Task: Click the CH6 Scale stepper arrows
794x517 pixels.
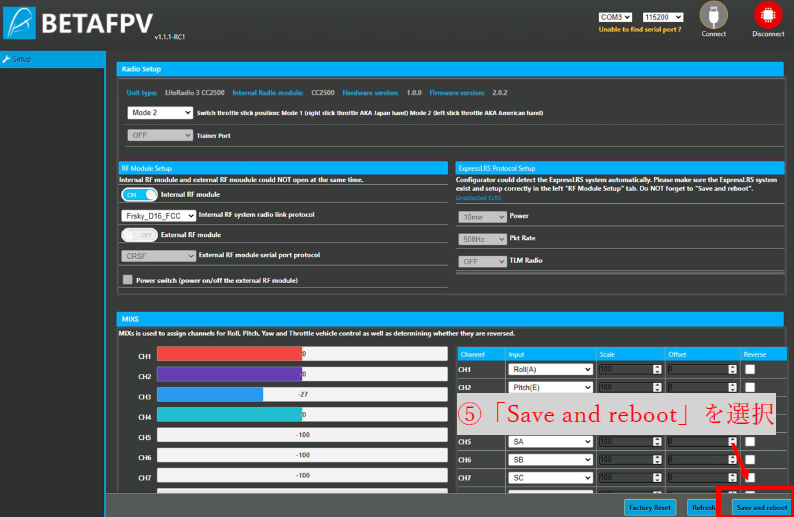Action: click(657, 459)
